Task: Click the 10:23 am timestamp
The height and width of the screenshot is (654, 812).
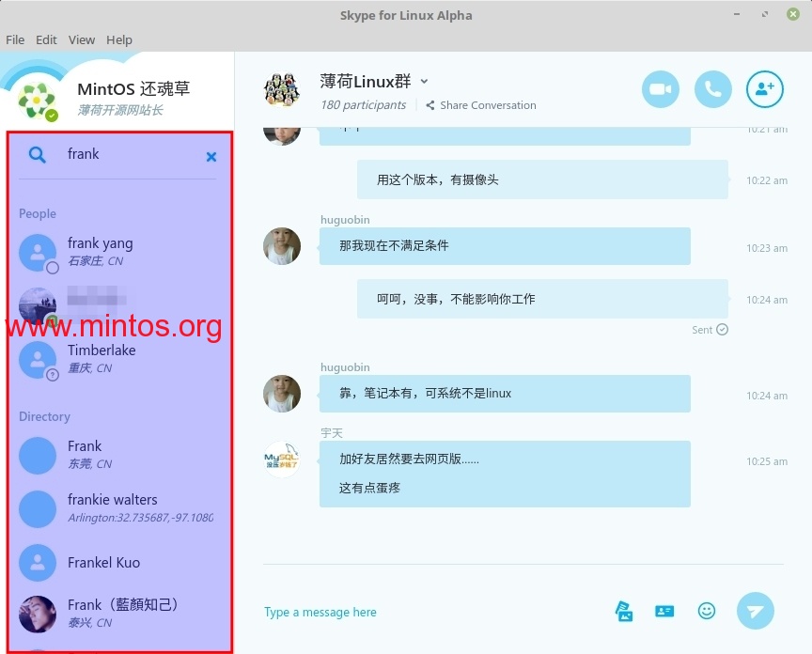Action: [x=767, y=248]
